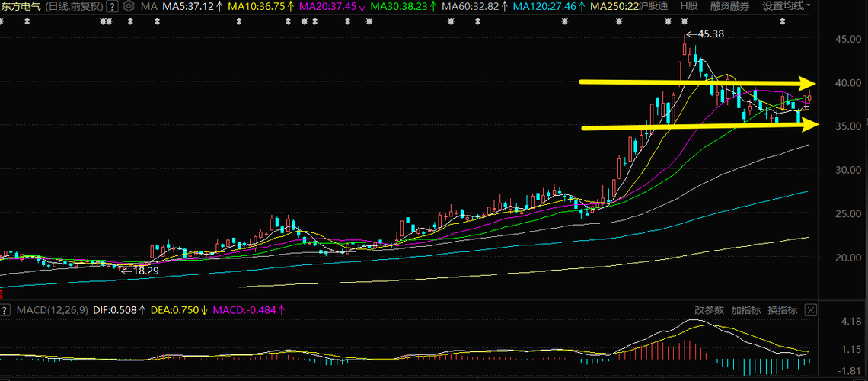Click the cyan MA120:27.46 legend
The height and width of the screenshot is (381, 868).
click(548, 7)
